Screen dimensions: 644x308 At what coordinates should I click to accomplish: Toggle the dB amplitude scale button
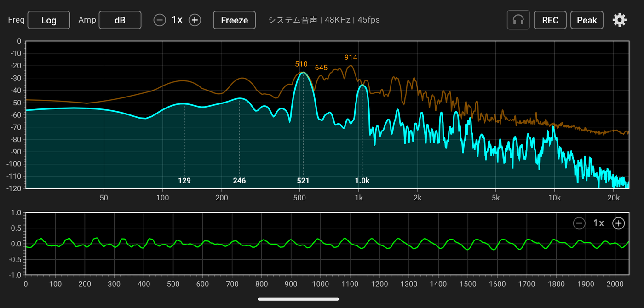coord(120,20)
